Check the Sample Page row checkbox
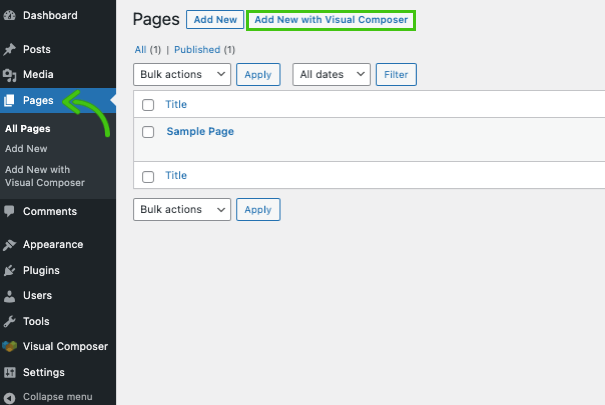605x405 pixels. [148, 132]
